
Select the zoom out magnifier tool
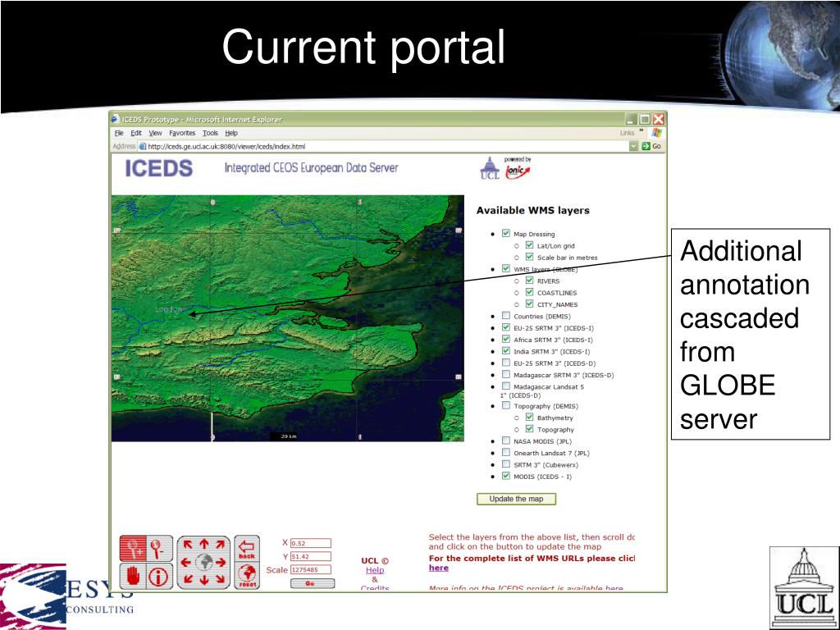tap(159, 549)
